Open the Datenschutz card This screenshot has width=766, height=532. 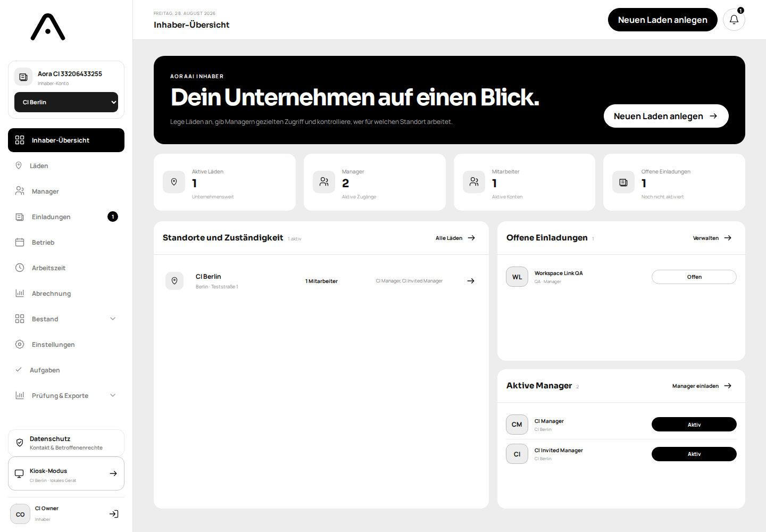[x=66, y=443]
